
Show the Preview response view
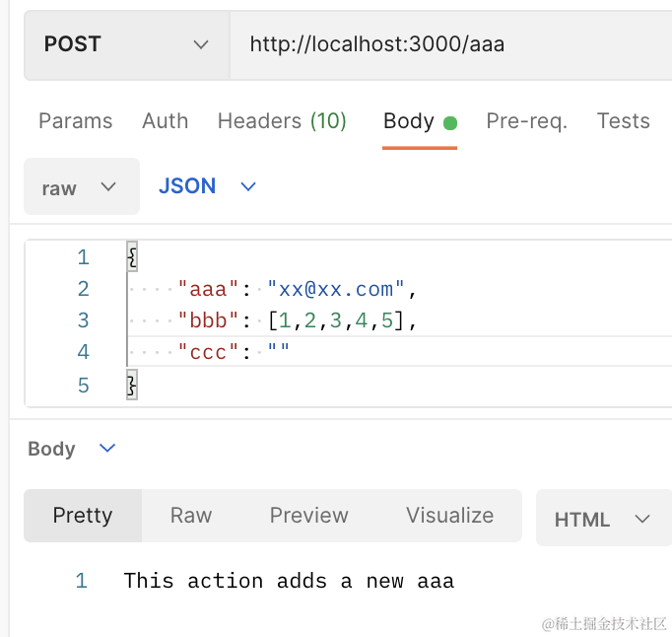pos(308,516)
